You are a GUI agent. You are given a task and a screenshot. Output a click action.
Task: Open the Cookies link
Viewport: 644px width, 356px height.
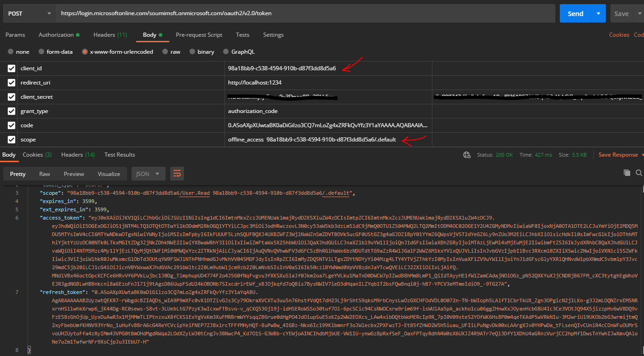point(619,35)
